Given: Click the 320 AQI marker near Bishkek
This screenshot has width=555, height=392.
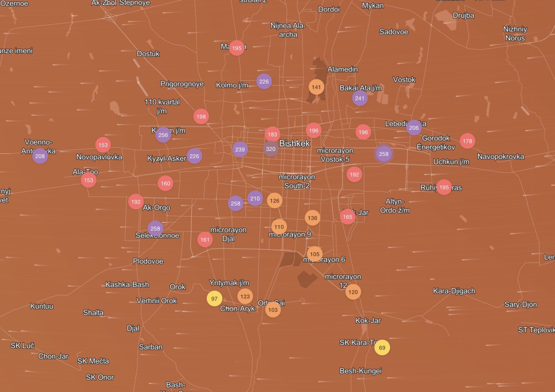Looking at the screenshot, I should pyautogui.click(x=271, y=149).
